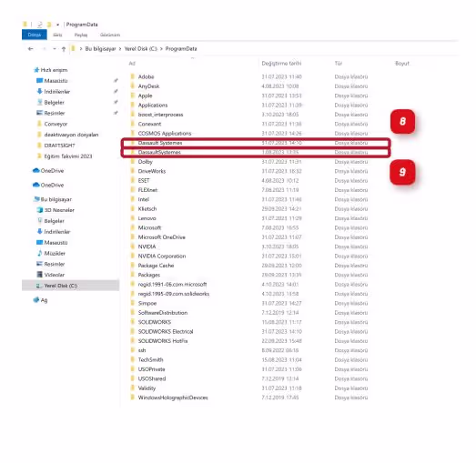
Task: Click the Simpoe folder icon
Action: pyautogui.click(x=133, y=303)
